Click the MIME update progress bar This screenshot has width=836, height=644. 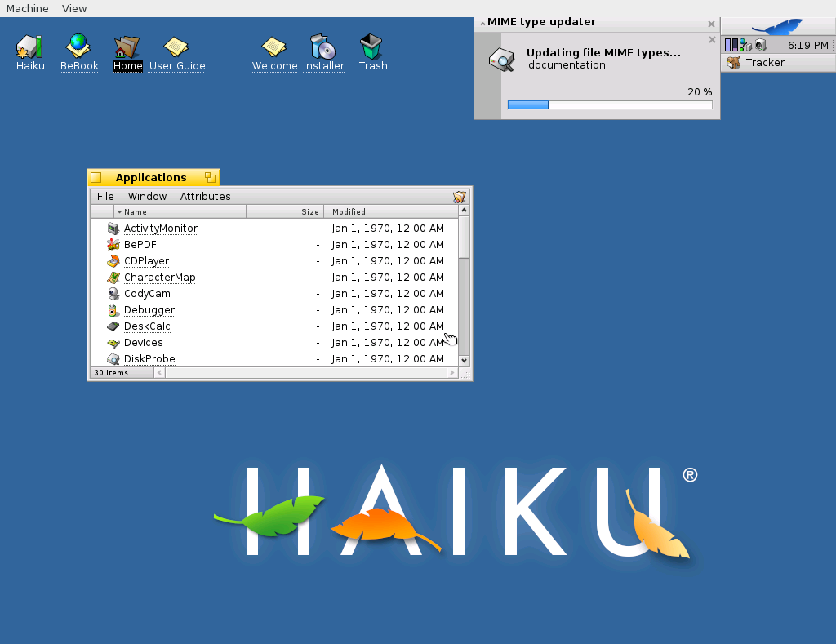[610, 105]
